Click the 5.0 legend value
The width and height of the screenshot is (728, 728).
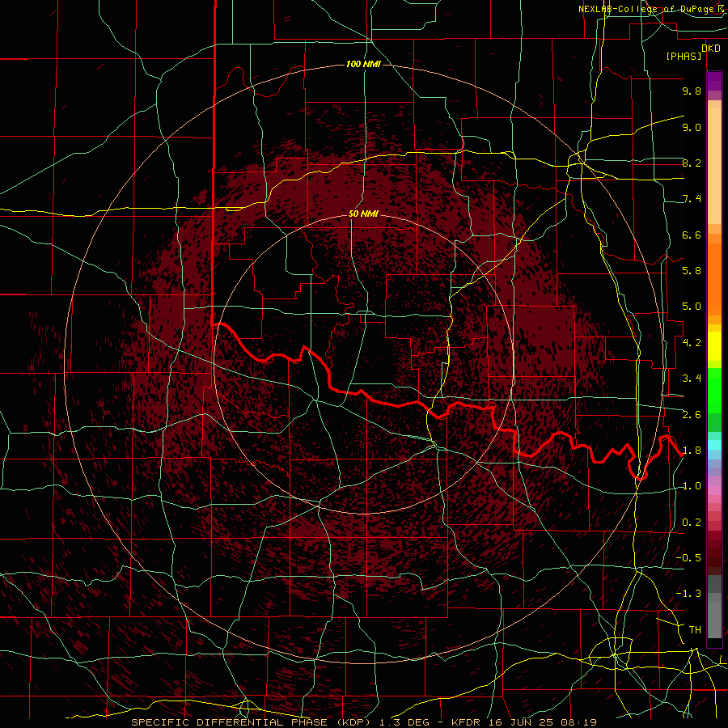pos(692,307)
